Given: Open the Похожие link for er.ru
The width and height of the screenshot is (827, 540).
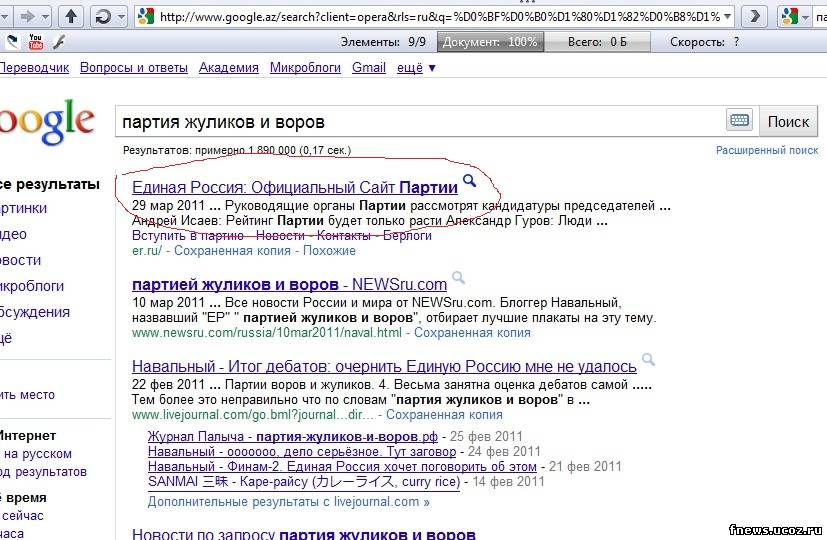Looking at the screenshot, I should [329, 250].
